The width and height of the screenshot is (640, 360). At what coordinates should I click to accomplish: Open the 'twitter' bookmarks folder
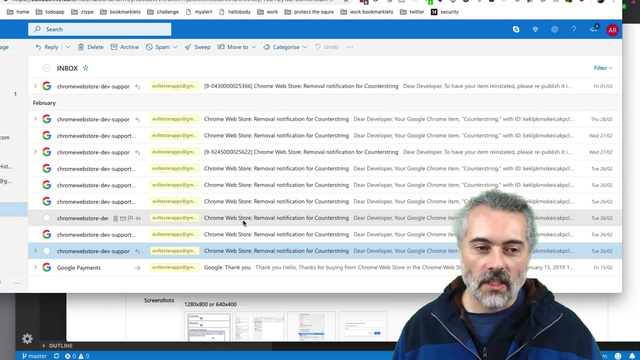tap(412, 12)
